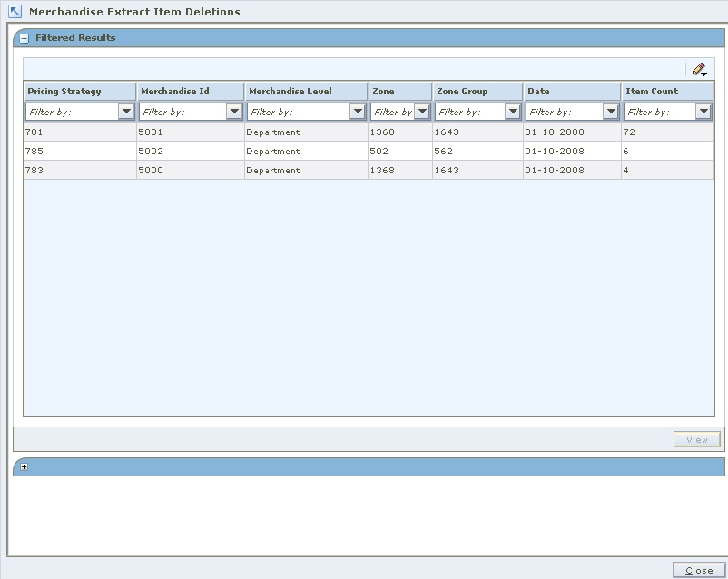Viewport: 728px width, 579px height.
Task: Sort by Pricing Strategy column header
Action: [80, 91]
